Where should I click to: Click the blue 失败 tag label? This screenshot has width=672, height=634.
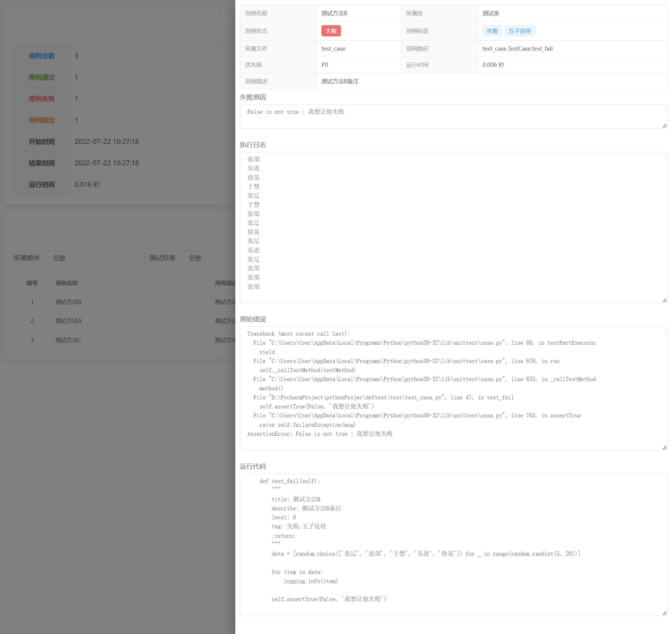pos(491,31)
